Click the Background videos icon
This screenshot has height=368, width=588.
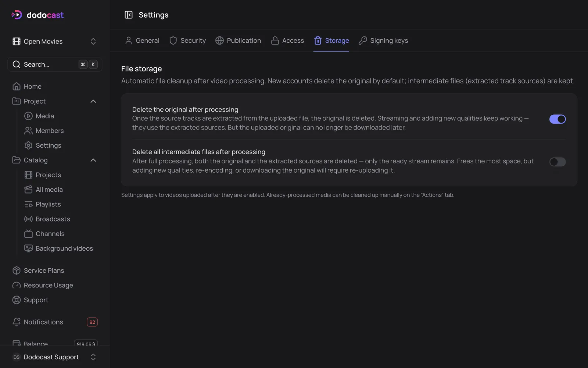[x=28, y=248]
